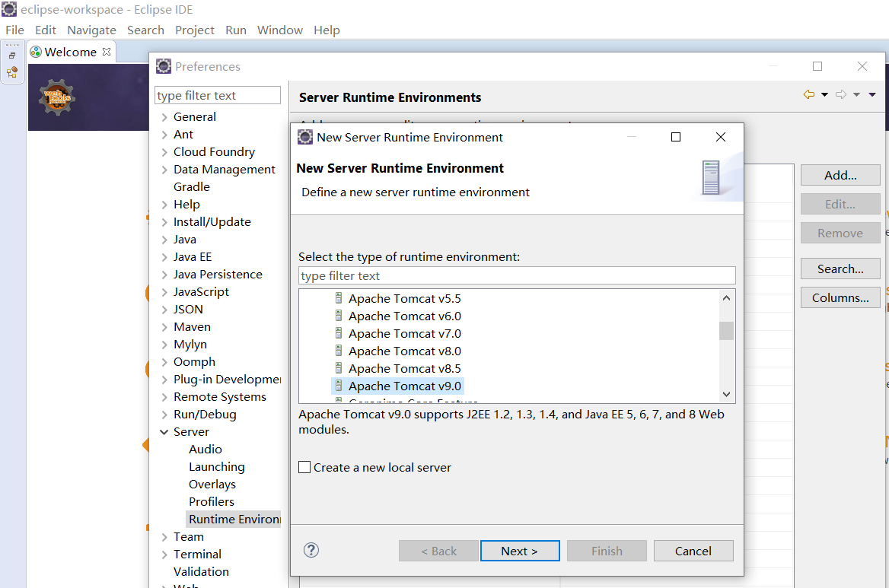Click the Preferences dialog gear icon
The image size is (889, 588).
pos(164,66)
